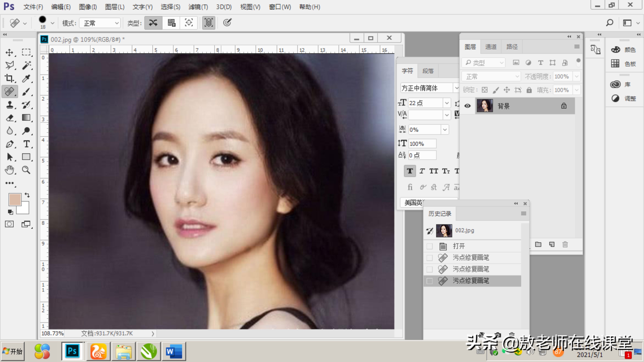644x362 pixels.
Task: Select the Hand tool
Action: 10,170
